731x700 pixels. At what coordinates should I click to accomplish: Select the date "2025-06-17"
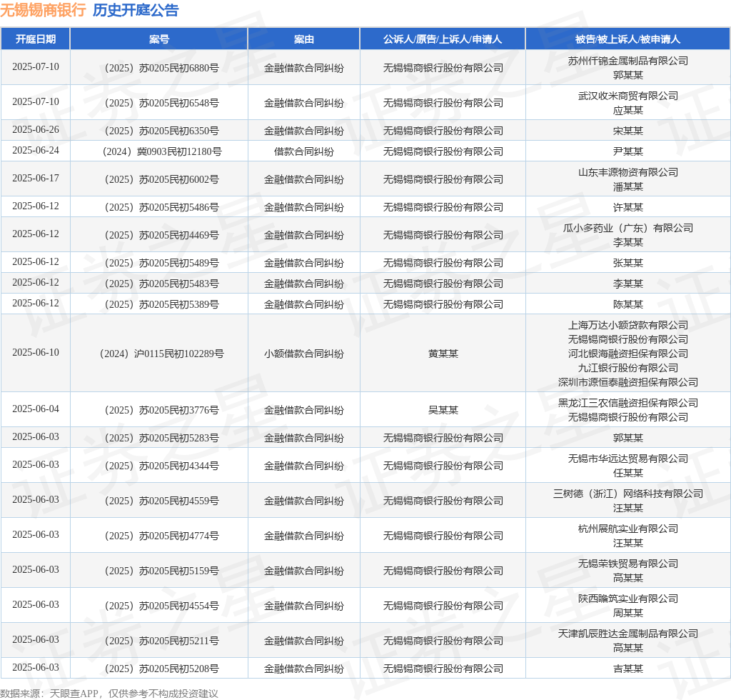click(x=36, y=178)
